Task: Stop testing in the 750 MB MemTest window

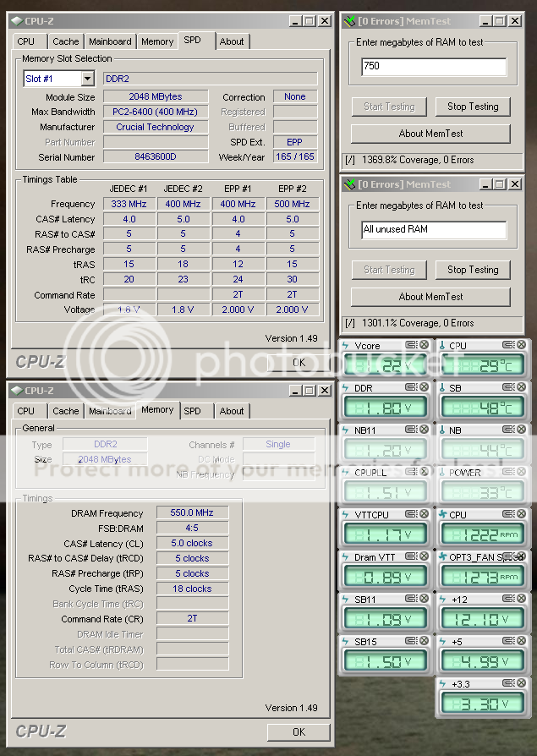Action: (472, 107)
